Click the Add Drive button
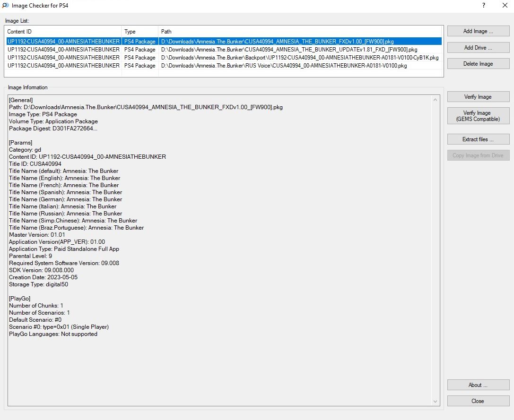 point(478,48)
